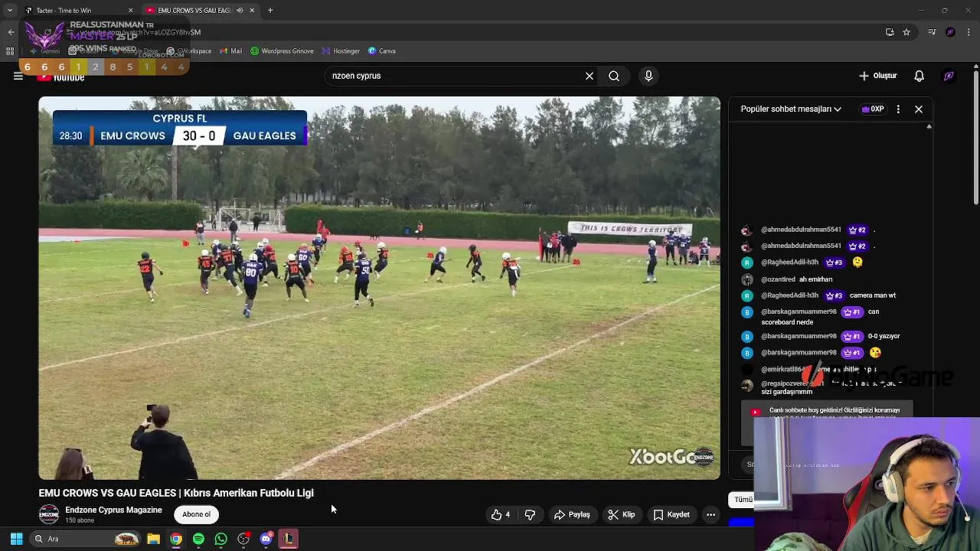Click chat message 'ah emirhan'
Image resolution: width=980 pixels, height=551 pixels.
tap(815, 279)
